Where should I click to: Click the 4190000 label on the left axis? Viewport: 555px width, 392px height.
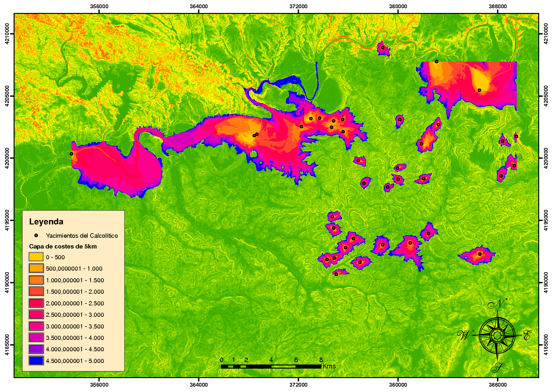[7, 283]
